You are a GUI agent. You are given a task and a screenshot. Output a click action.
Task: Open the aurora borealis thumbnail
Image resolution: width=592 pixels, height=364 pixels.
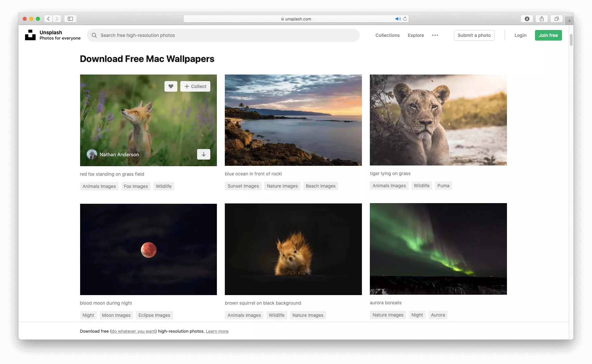point(438,249)
